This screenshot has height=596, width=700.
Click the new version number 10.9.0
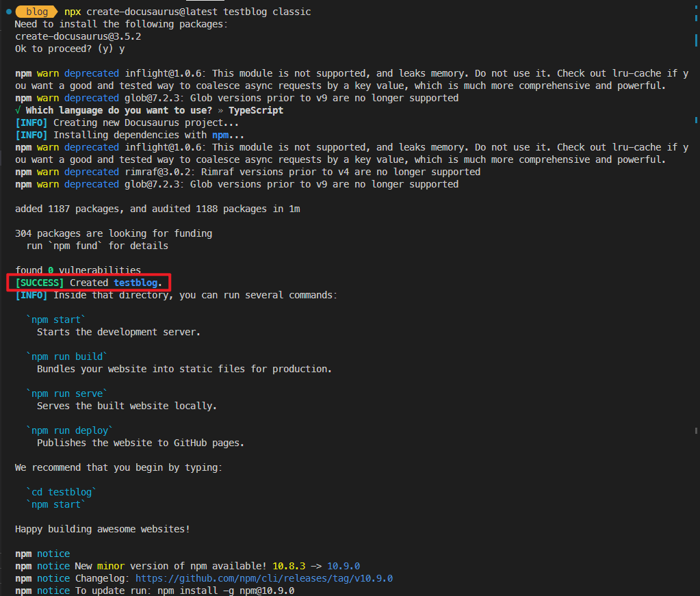[x=343, y=566]
